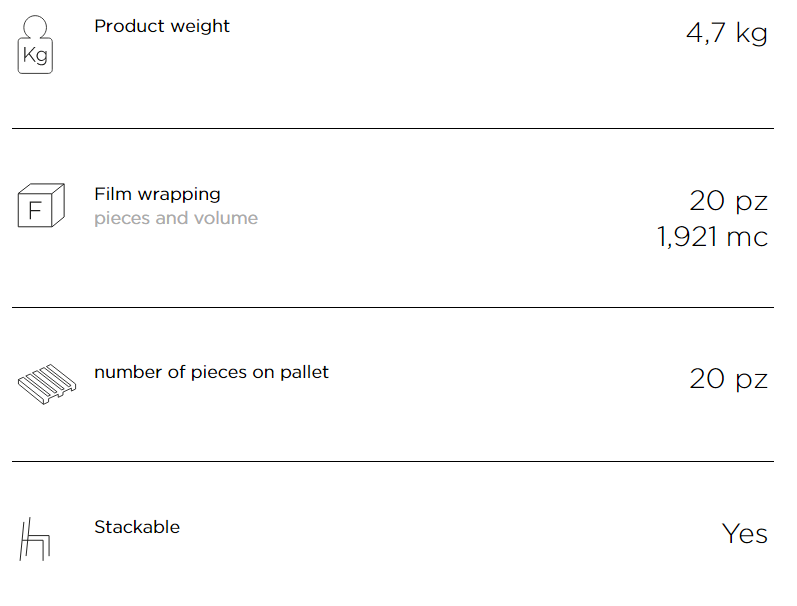Viewport: 797px width, 606px height.
Task: Select the Film wrapping label
Action: 157,195
